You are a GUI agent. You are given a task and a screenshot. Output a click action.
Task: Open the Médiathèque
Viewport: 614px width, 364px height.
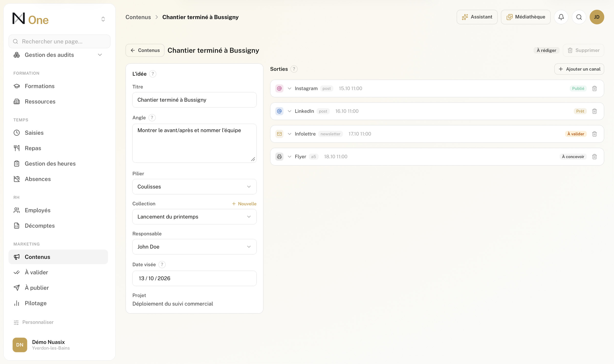526,17
